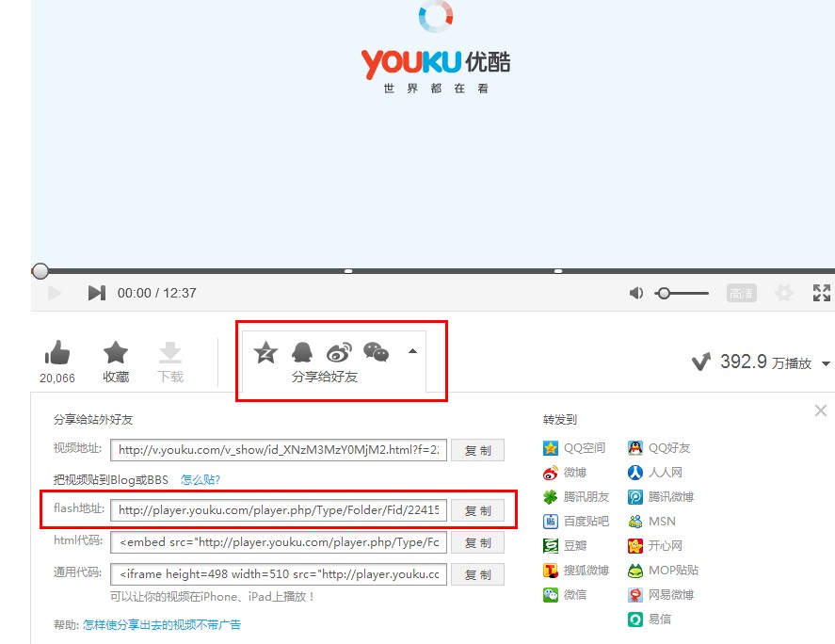
Task: Copy the 通用代码 with 复制 button
Action: click(x=477, y=574)
